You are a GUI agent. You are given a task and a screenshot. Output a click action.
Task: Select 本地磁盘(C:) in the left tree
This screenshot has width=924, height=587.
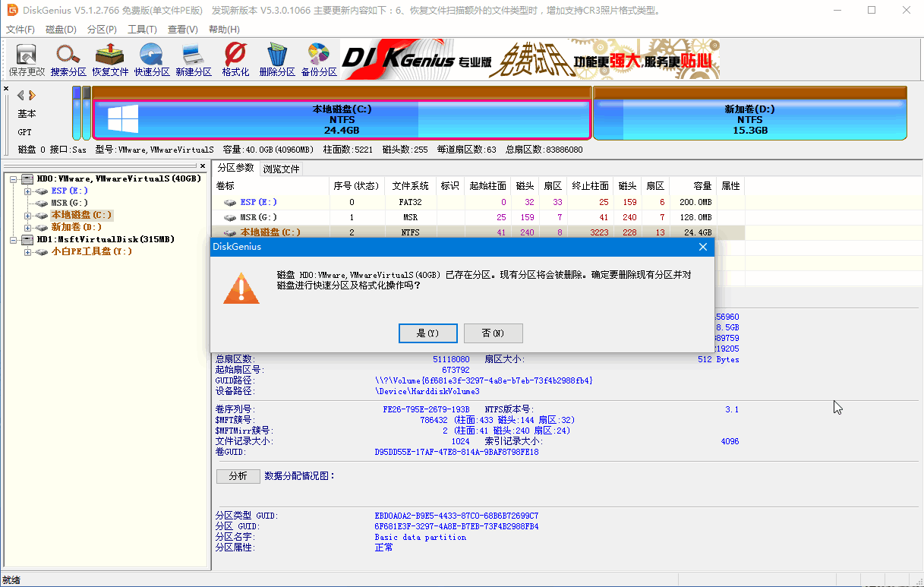click(x=80, y=215)
